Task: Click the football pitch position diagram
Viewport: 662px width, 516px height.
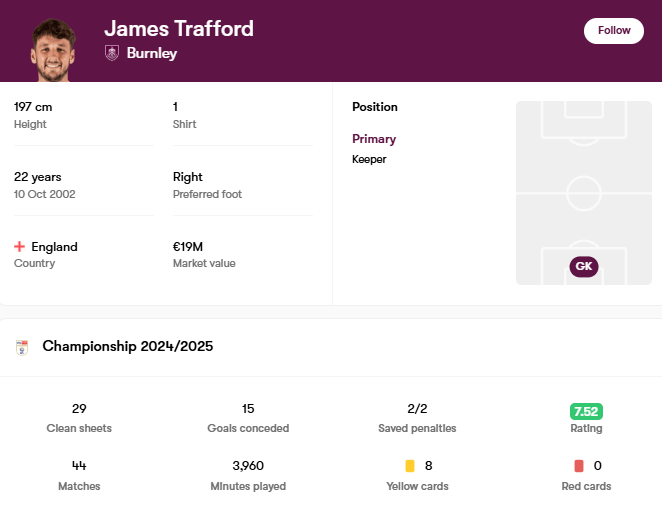Action: [x=583, y=192]
